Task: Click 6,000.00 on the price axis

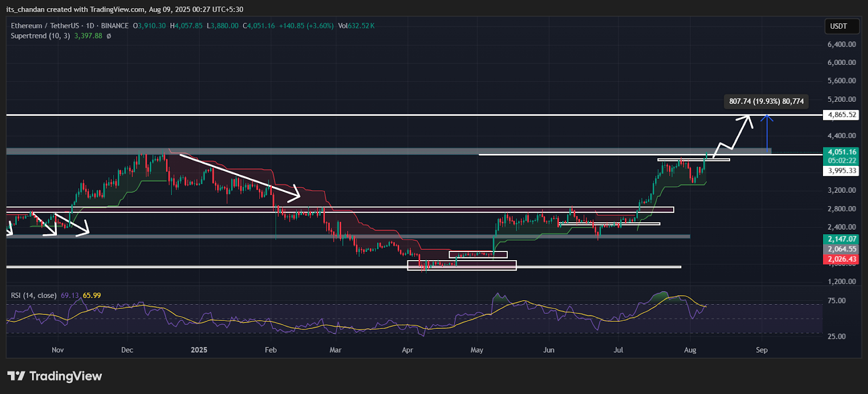Action: [x=842, y=62]
